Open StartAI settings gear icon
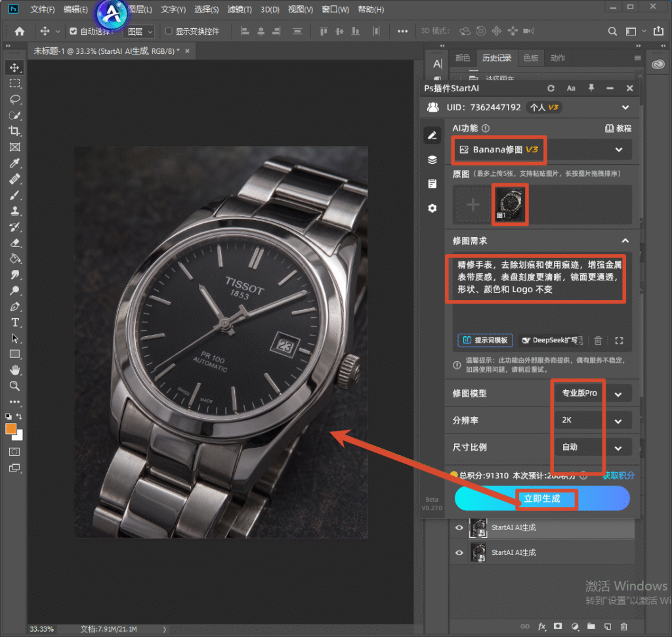Image resolution: width=672 pixels, height=637 pixels. [x=432, y=208]
